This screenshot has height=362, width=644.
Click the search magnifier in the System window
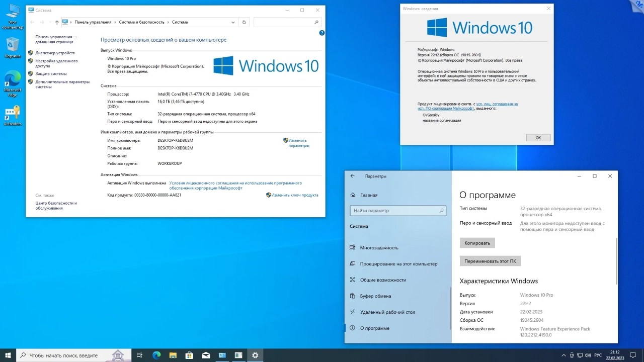316,22
